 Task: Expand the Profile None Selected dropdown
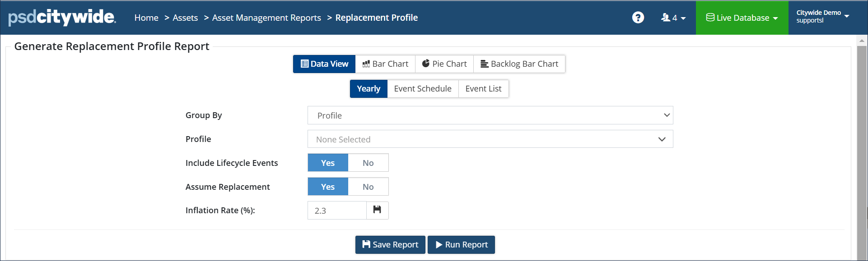click(x=490, y=139)
